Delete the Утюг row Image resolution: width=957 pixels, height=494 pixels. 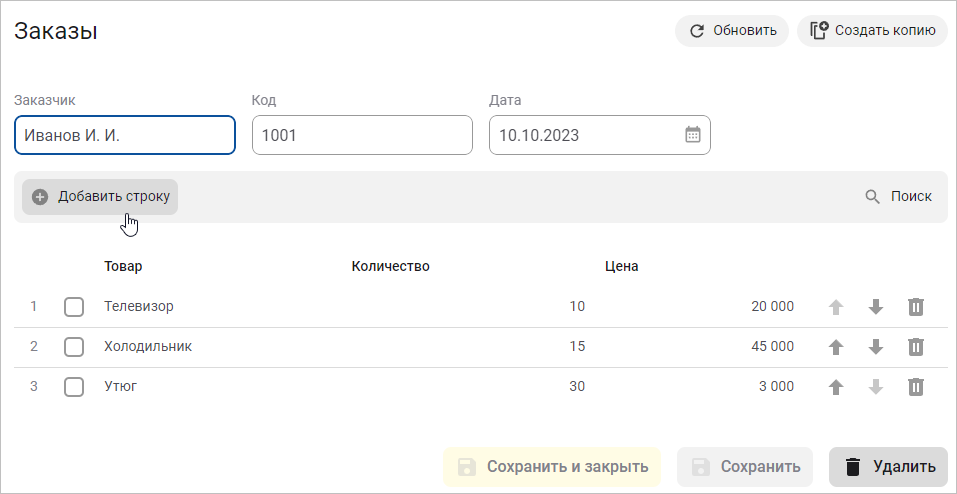[x=915, y=387]
